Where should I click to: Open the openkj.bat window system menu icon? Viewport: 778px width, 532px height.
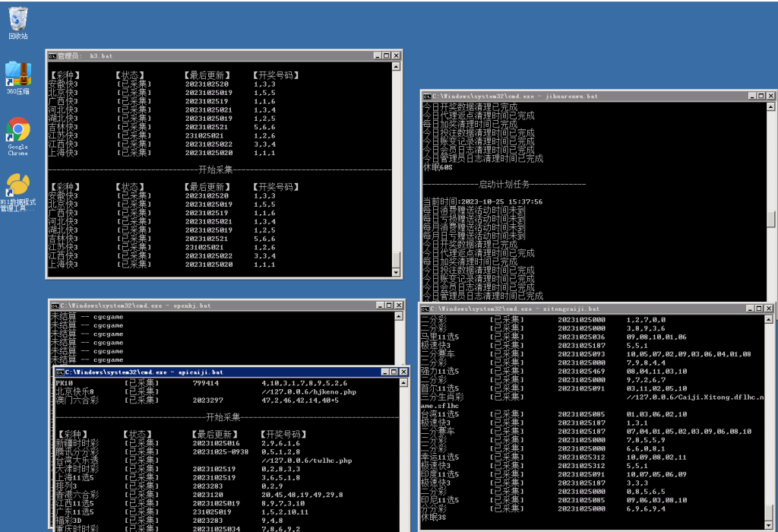(x=55, y=306)
